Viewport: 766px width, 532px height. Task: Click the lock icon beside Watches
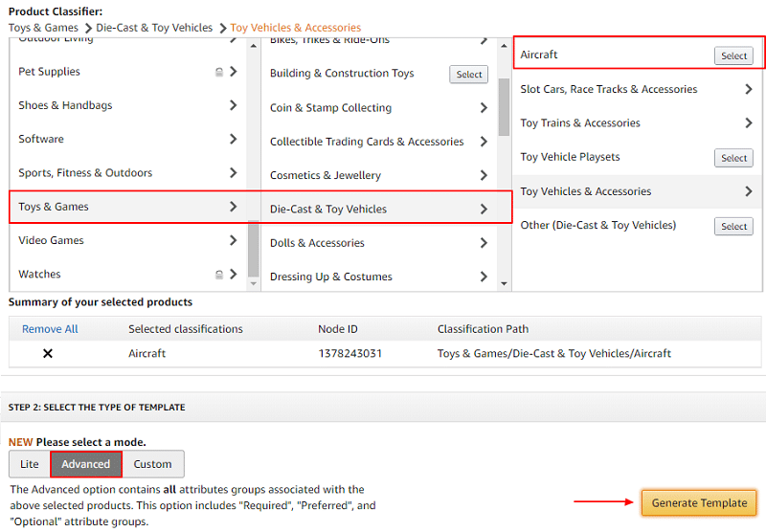pyautogui.click(x=219, y=275)
